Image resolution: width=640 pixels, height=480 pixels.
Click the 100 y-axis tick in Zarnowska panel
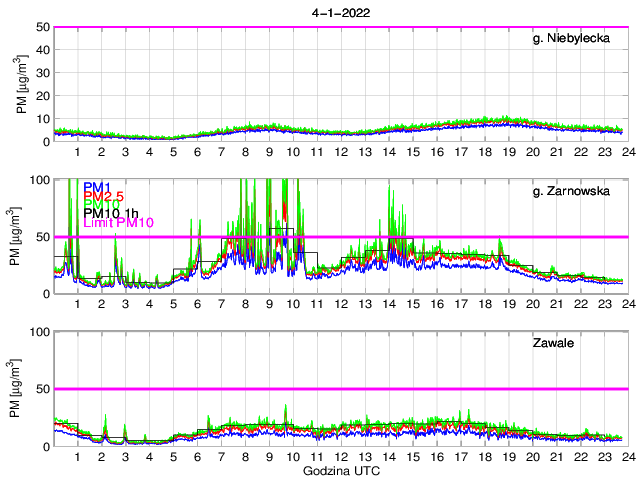tap(39, 180)
